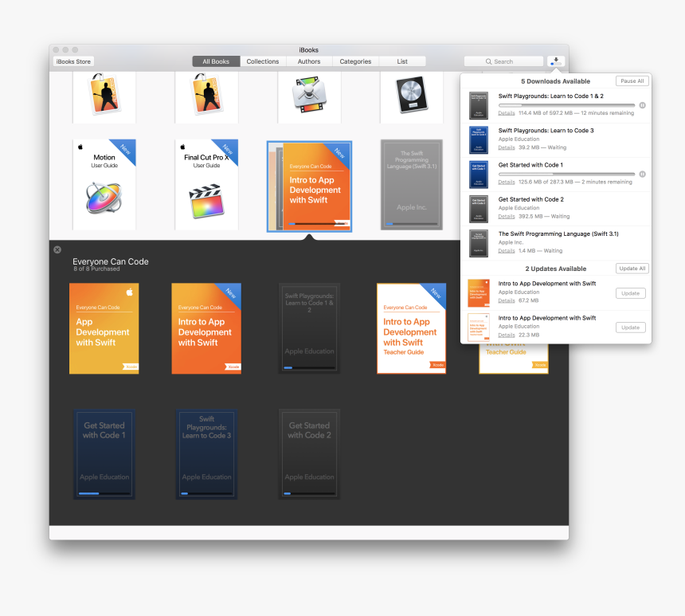Click progress bar on Get Started with Code 1 cover
Screen dimensions: 685x616
pos(104,493)
